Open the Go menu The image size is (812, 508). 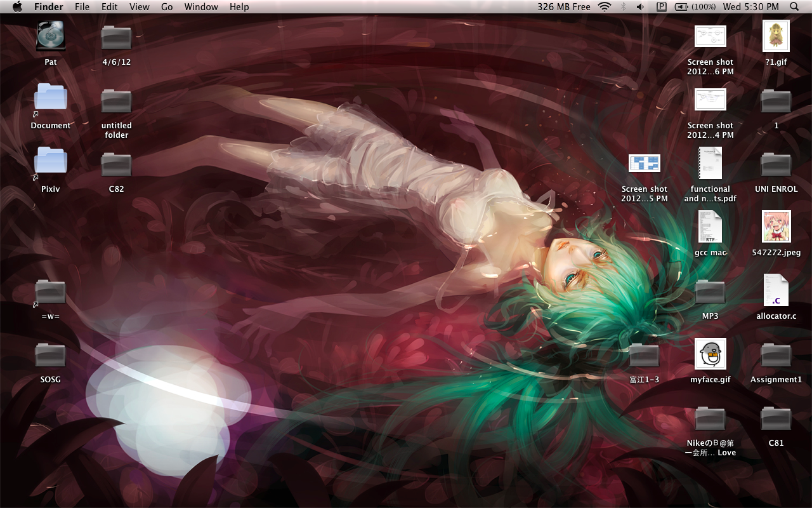pyautogui.click(x=167, y=7)
